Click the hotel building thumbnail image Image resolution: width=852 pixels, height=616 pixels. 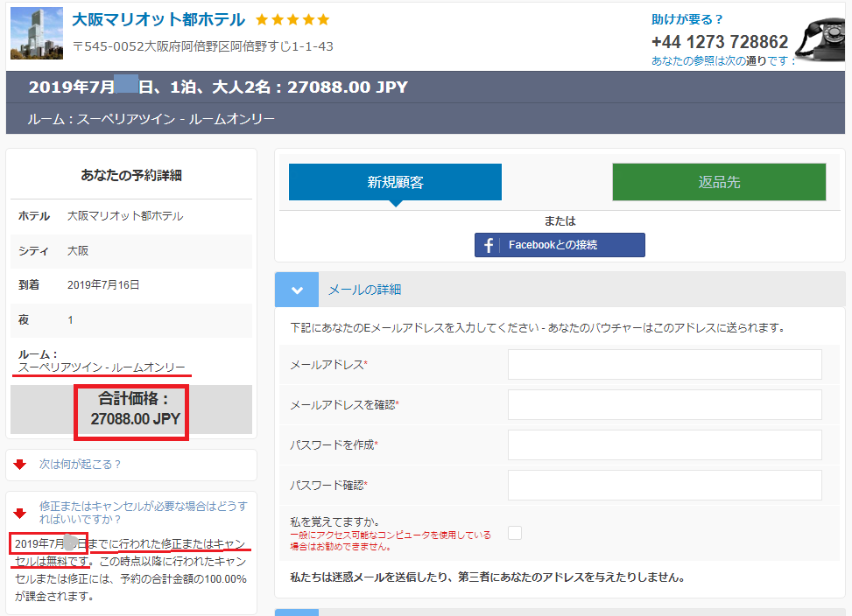coord(37,33)
